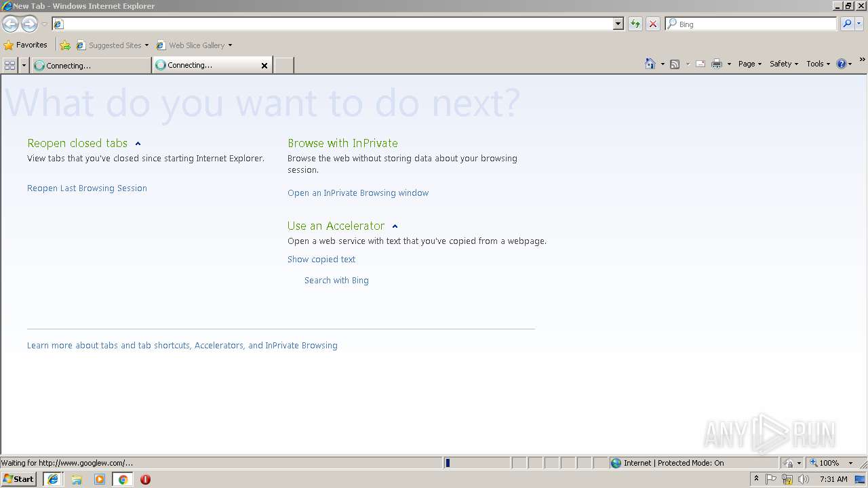Click Reopen Last Browsing Session link

coord(87,188)
